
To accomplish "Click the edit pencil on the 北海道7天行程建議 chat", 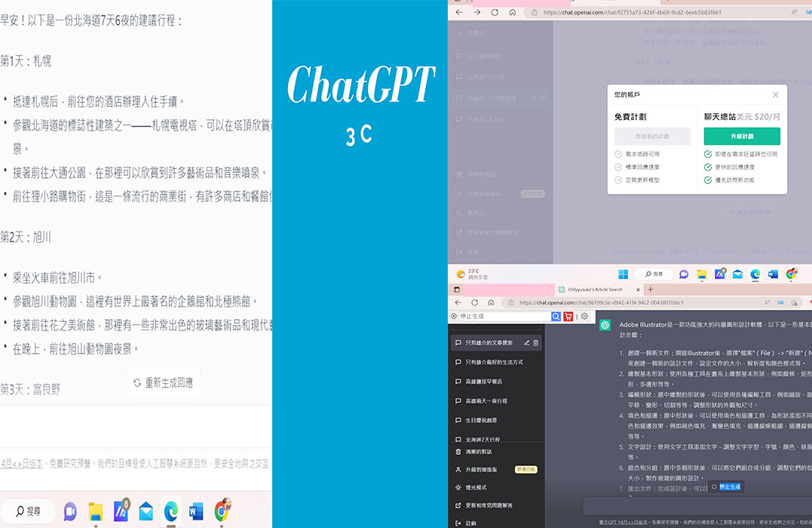I will point(534,98).
